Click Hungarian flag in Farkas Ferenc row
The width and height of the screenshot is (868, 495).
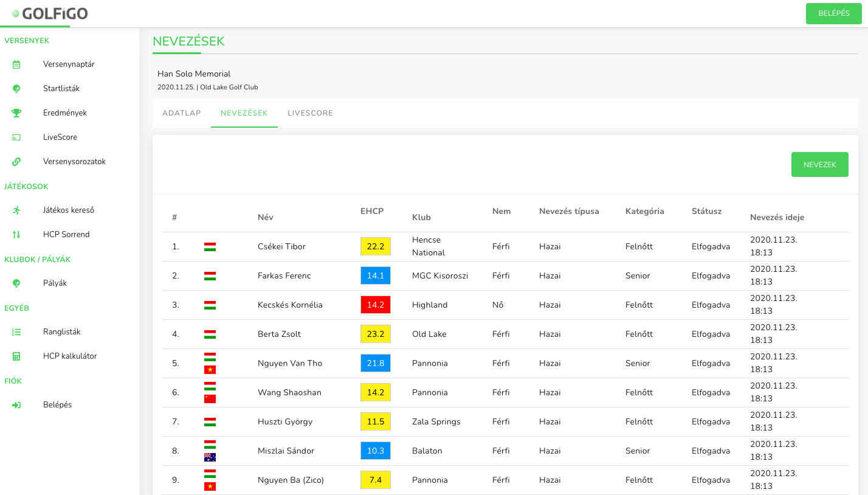tap(210, 276)
